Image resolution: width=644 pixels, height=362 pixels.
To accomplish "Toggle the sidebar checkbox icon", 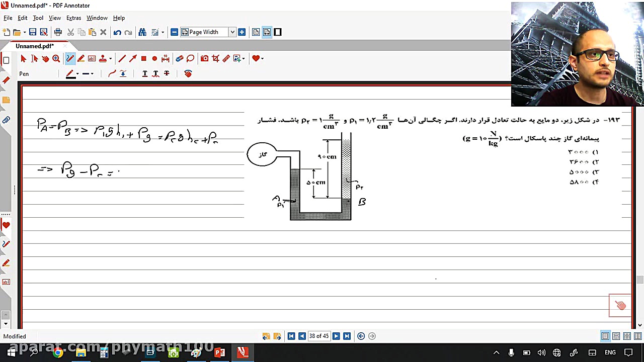I will click(x=6, y=61).
